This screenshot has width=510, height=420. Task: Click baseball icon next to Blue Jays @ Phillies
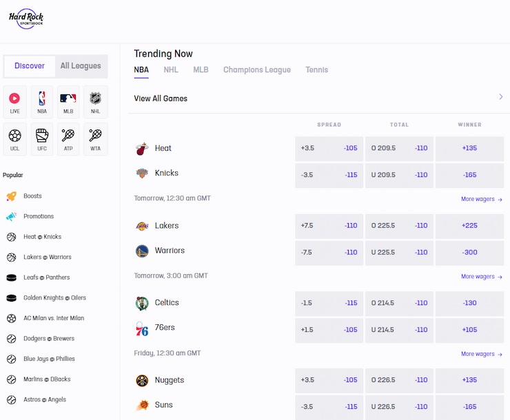[12, 359]
